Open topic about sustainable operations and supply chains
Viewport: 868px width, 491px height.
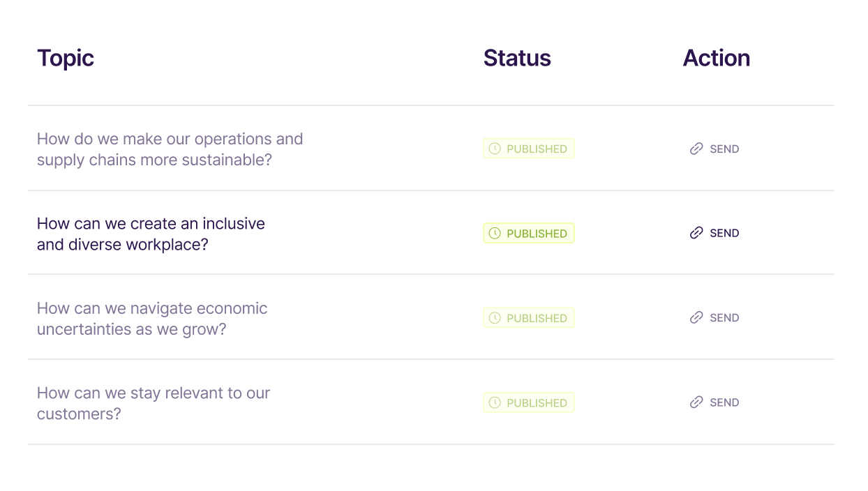170,149
